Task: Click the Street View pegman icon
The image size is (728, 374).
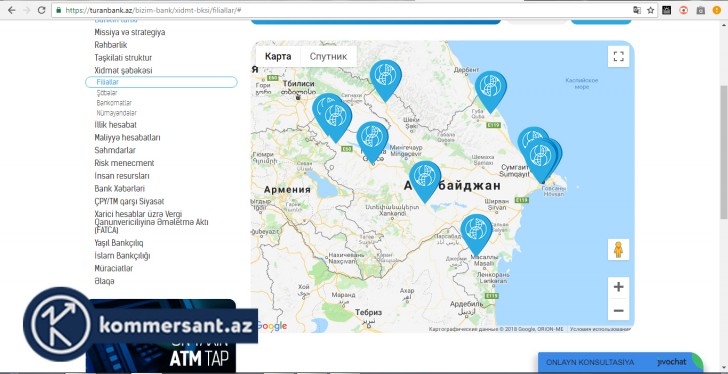Action: point(618,250)
